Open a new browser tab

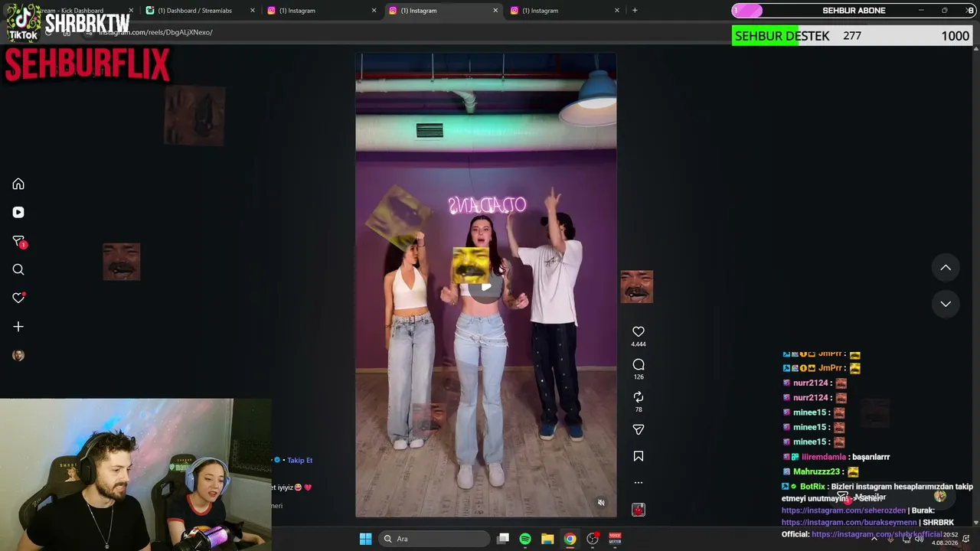click(635, 11)
